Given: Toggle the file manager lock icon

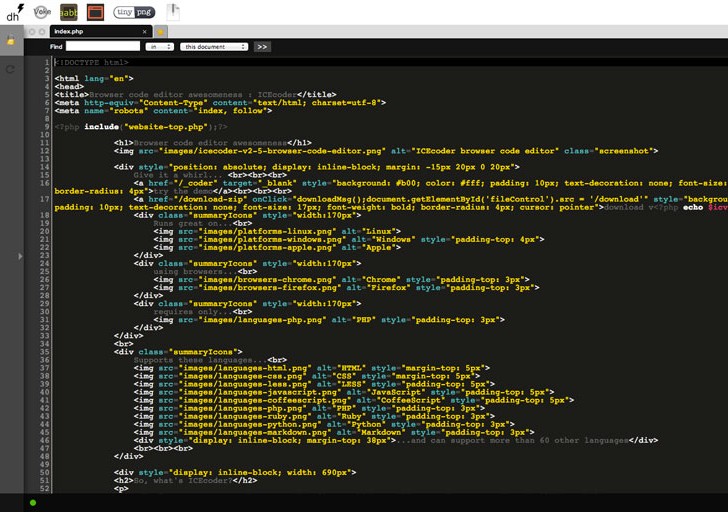Looking at the screenshot, I should click(x=11, y=40).
